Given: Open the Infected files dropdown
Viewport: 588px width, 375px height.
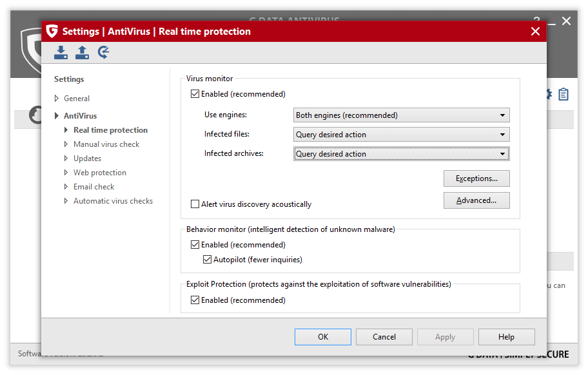Looking at the screenshot, I should (x=401, y=135).
